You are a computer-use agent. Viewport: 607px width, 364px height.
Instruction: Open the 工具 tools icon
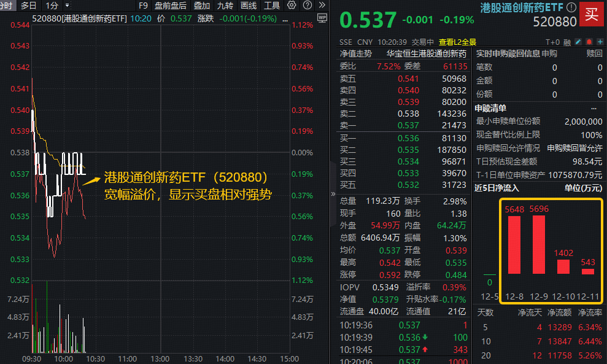coord(271,5)
